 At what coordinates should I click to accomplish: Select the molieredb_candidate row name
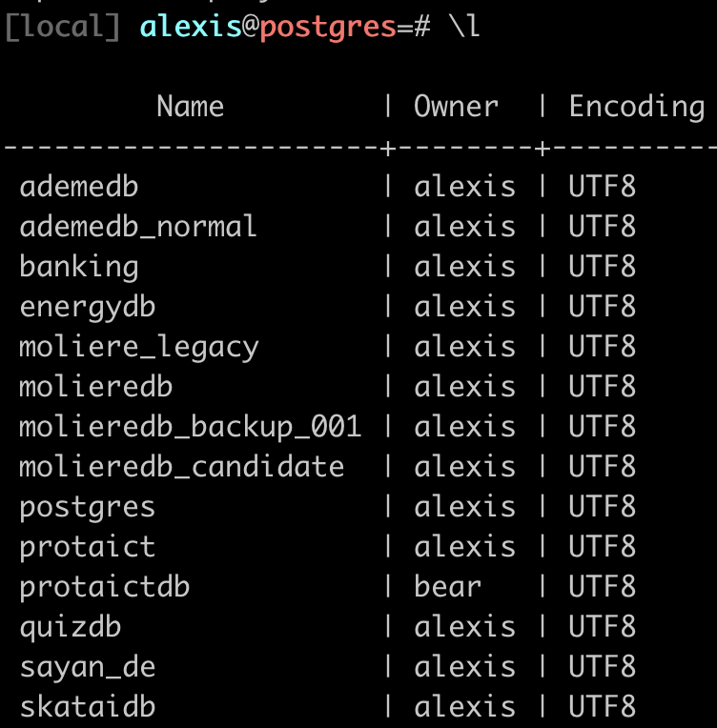(182, 467)
